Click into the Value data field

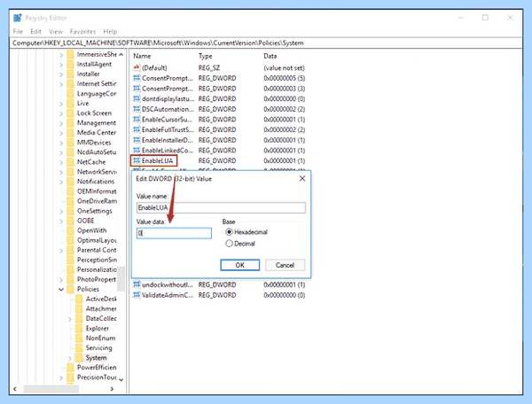(x=174, y=233)
